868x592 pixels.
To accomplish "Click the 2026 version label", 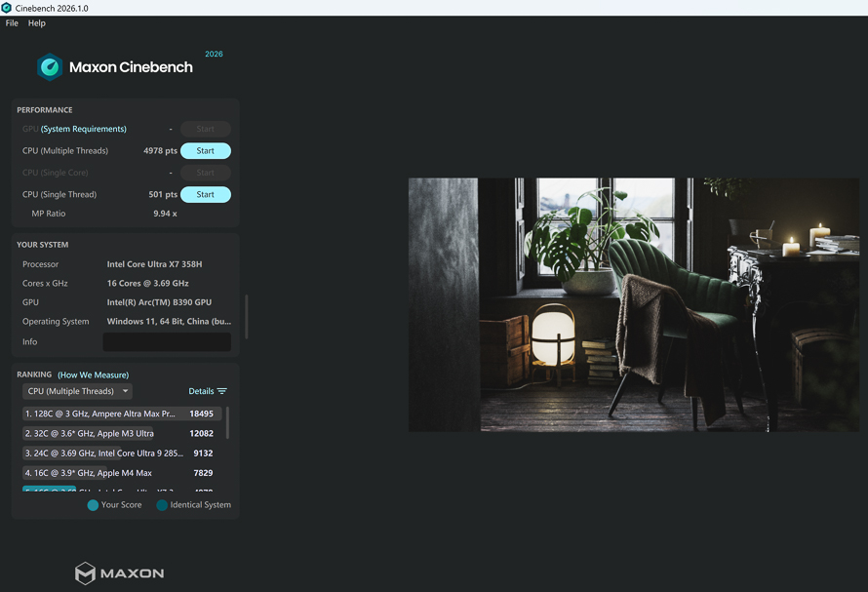I will (x=214, y=54).
